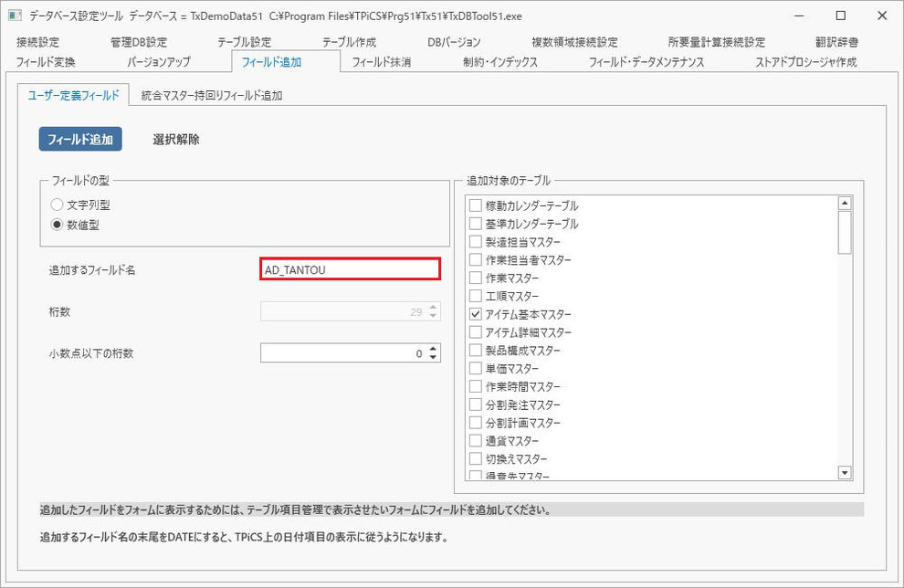Click table list scroll-down arrow
904x588 pixels.
coord(845,473)
